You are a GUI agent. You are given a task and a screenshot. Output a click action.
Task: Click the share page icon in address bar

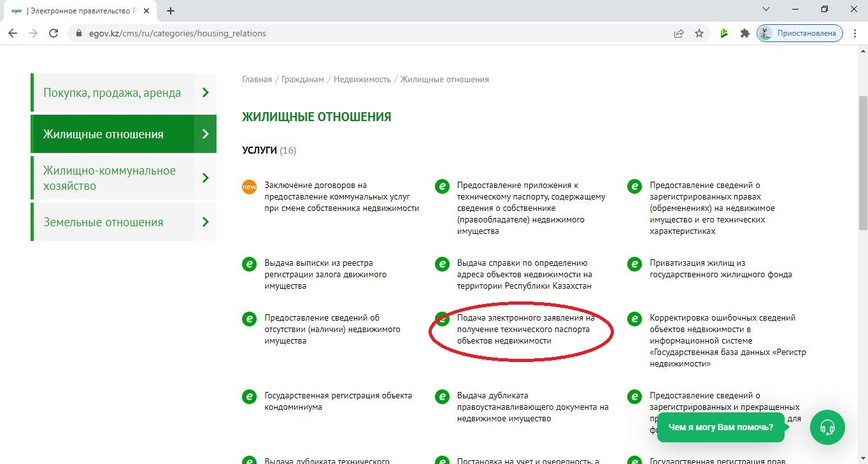(x=679, y=33)
